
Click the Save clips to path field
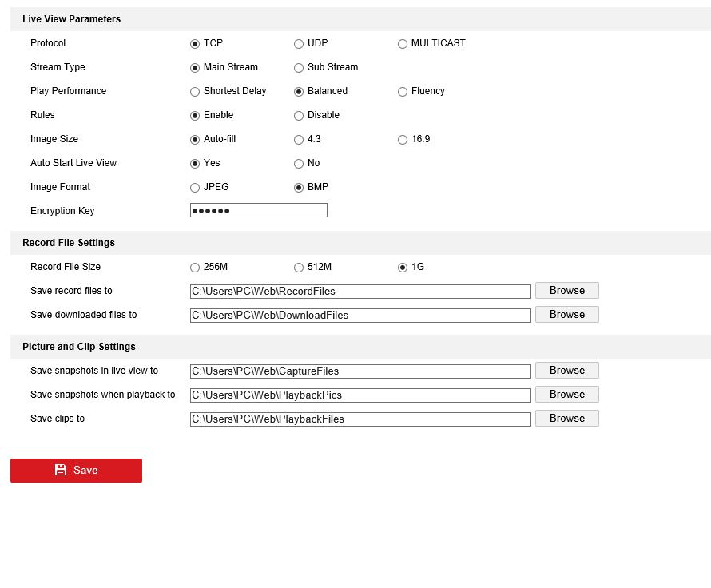(359, 419)
